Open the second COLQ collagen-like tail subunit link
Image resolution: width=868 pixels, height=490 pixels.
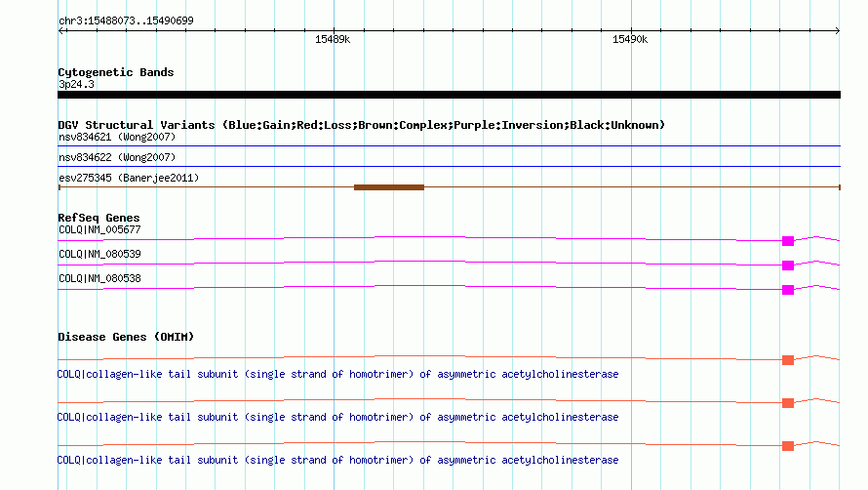click(337, 417)
